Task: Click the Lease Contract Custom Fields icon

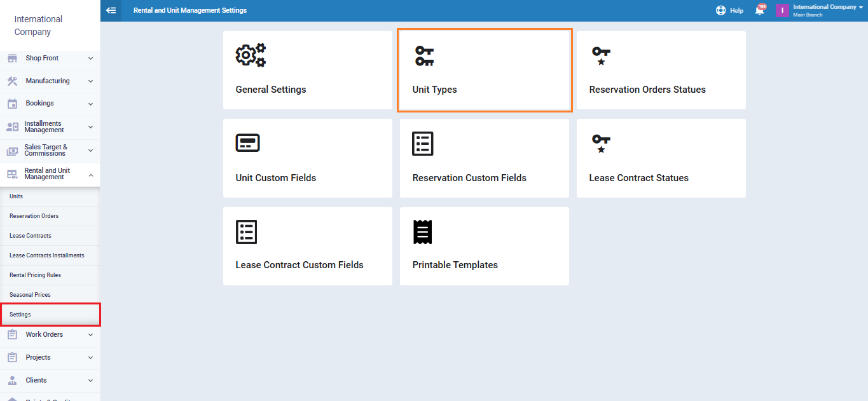Action: coord(246,232)
